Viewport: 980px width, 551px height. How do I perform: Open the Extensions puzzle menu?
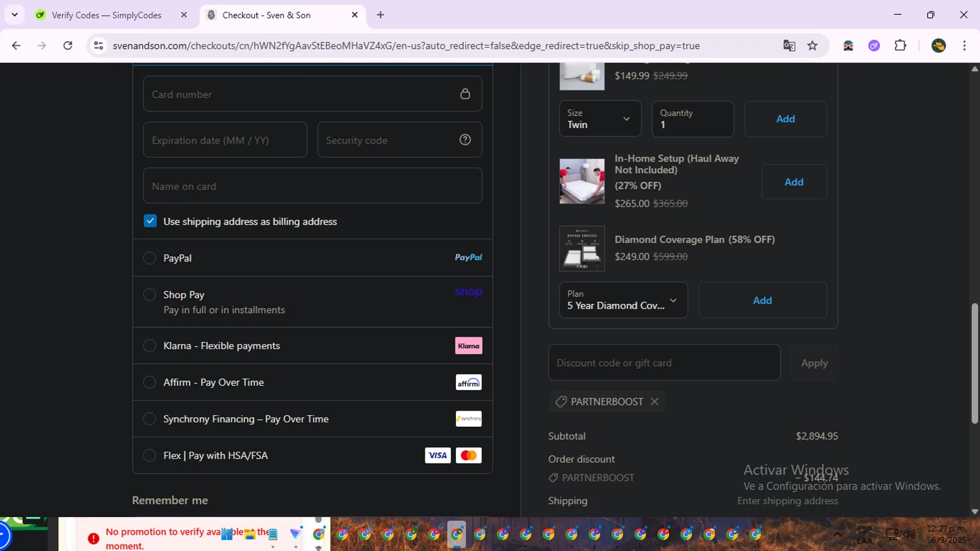tap(901, 46)
